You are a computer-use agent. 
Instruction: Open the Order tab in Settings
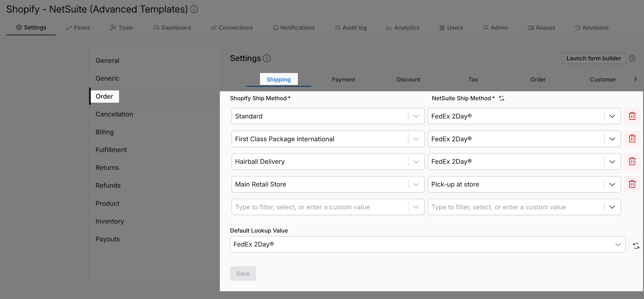pos(538,80)
